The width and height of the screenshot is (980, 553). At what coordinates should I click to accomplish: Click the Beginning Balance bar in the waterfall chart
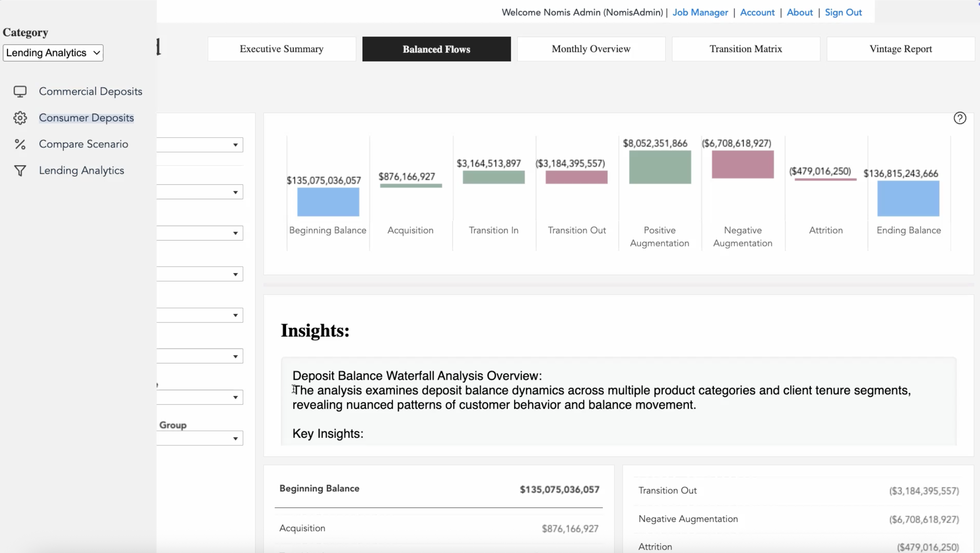coord(328,202)
